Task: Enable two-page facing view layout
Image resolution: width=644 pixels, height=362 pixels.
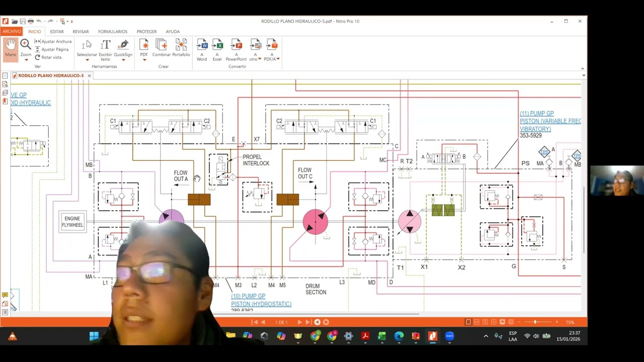Action: [486, 322]
